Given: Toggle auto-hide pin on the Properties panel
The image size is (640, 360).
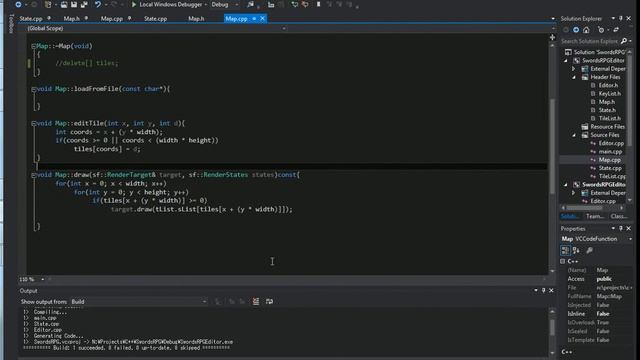Looking at the screenshot, I should pyautogui.click(x=621, y=229).
